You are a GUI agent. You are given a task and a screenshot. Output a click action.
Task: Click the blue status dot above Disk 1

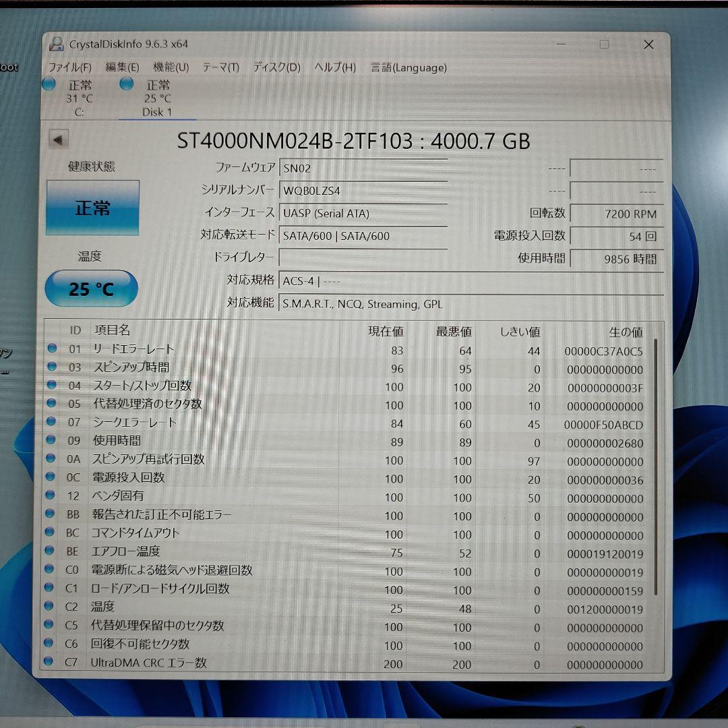pos(127,84)
